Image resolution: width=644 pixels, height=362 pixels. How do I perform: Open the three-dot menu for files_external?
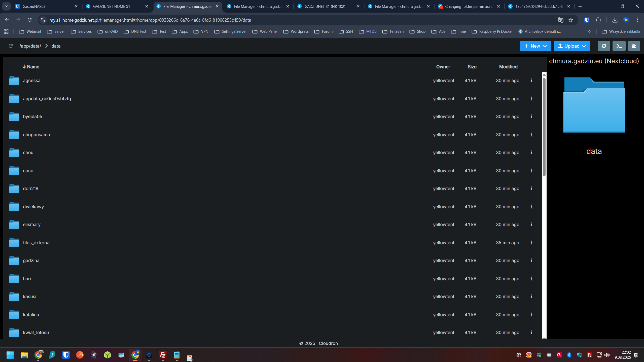coord(531,243)
